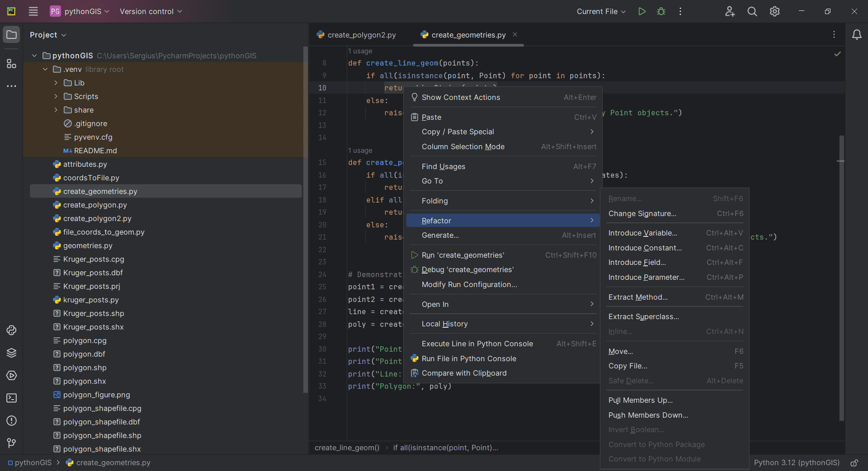Toggle the Project tool window folder icon

tap(11, 35)
